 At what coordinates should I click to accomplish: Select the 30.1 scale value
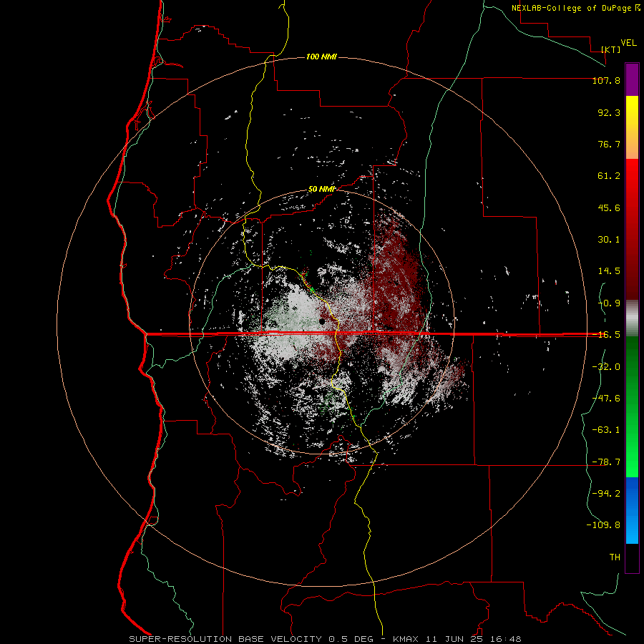click(x=609, y=240)
